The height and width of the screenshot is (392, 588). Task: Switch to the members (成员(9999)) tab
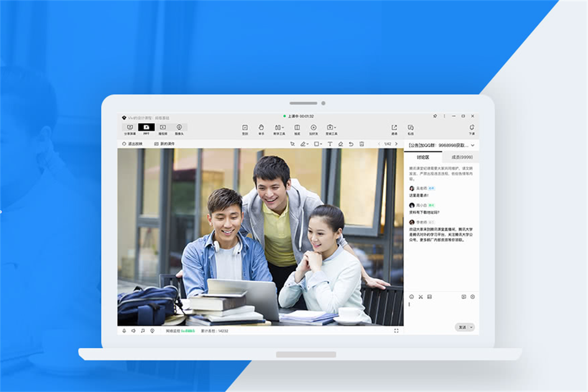pos(461,157)
